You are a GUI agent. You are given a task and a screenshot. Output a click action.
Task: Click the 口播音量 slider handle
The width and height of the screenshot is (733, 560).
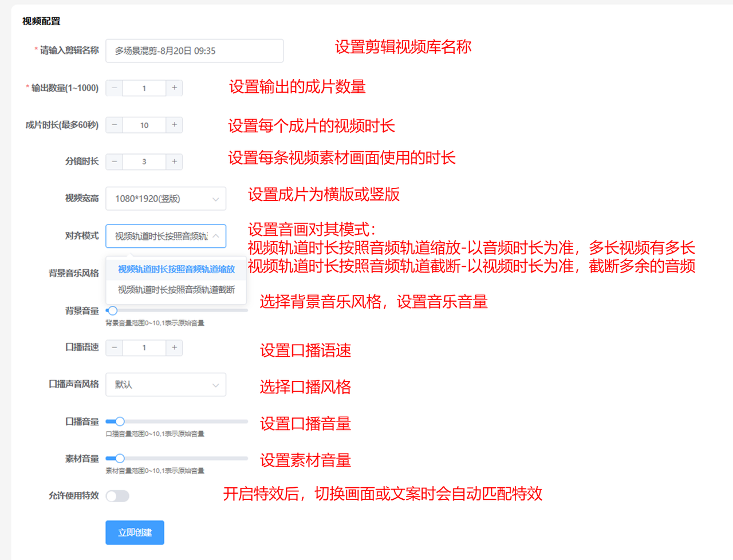[120, 421]
